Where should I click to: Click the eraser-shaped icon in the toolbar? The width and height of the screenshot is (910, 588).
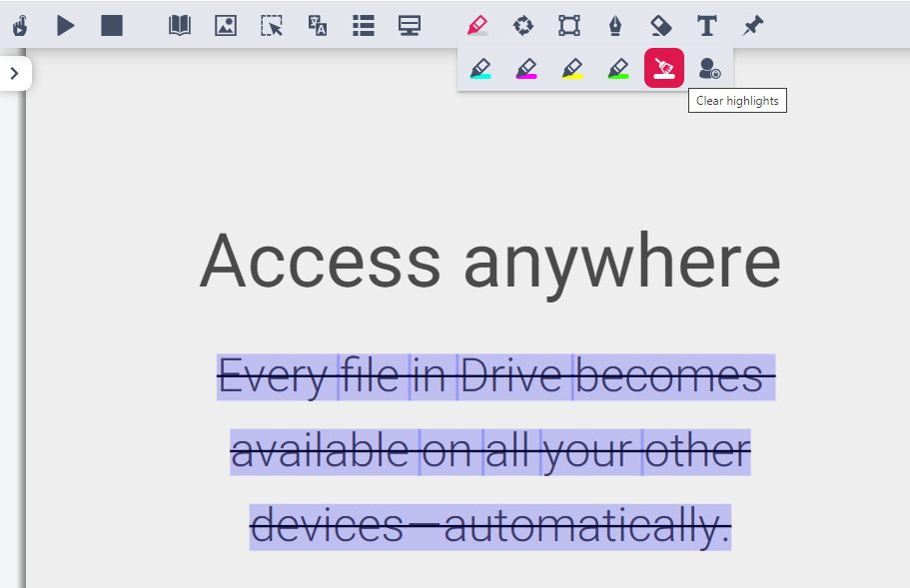[x=661, y=26]
